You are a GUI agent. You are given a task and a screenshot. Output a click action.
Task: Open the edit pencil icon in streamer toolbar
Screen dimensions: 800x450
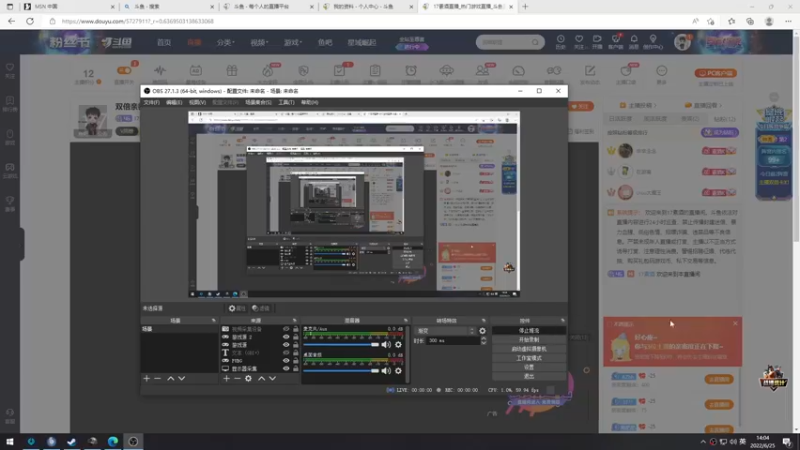[x=590, y=71]
